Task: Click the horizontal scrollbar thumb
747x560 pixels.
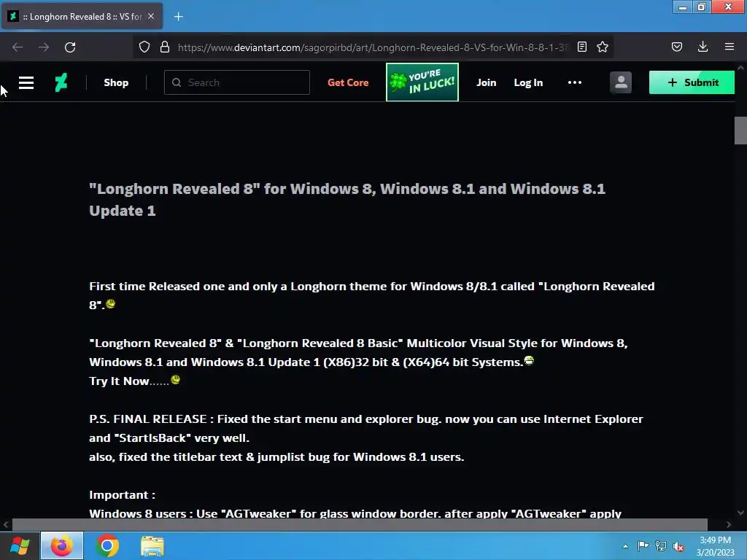Action: (360, 524)
